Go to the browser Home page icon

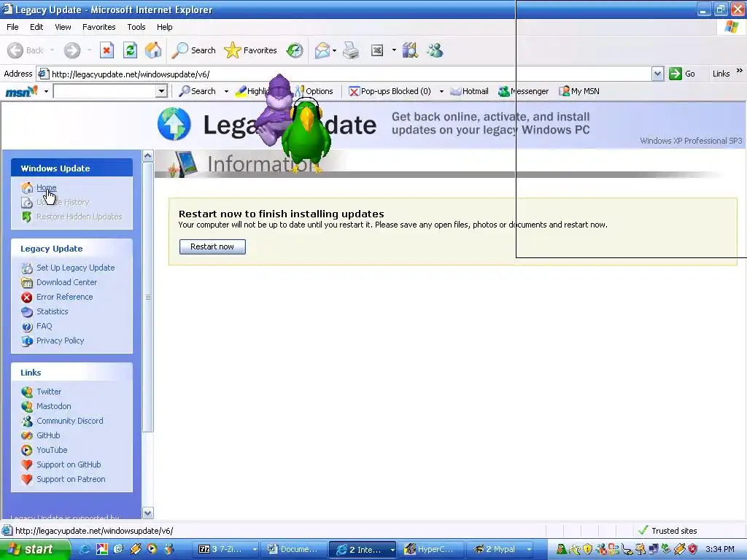click(153, 50)
